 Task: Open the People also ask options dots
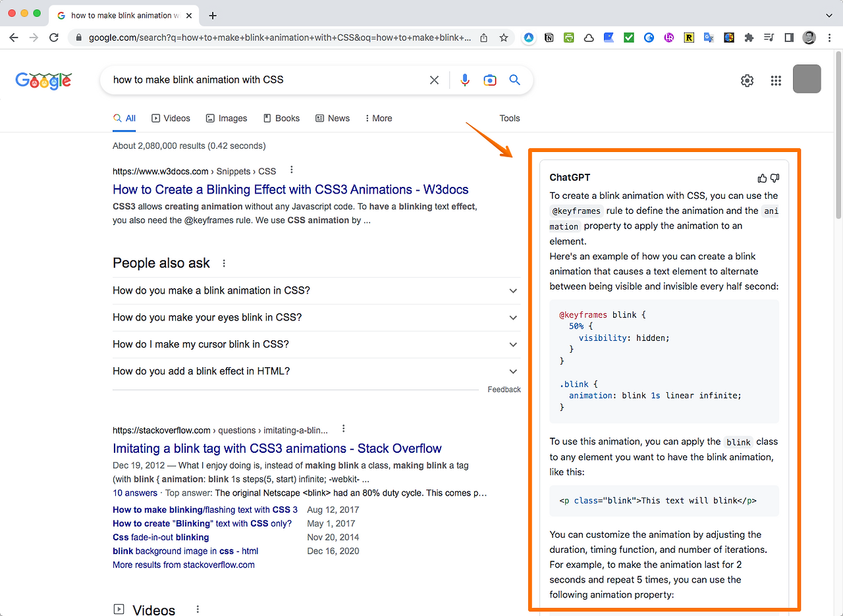pos(224,263)
